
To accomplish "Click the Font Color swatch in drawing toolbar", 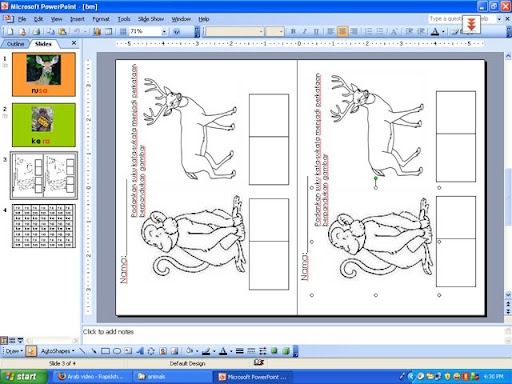I will point(223,351).
